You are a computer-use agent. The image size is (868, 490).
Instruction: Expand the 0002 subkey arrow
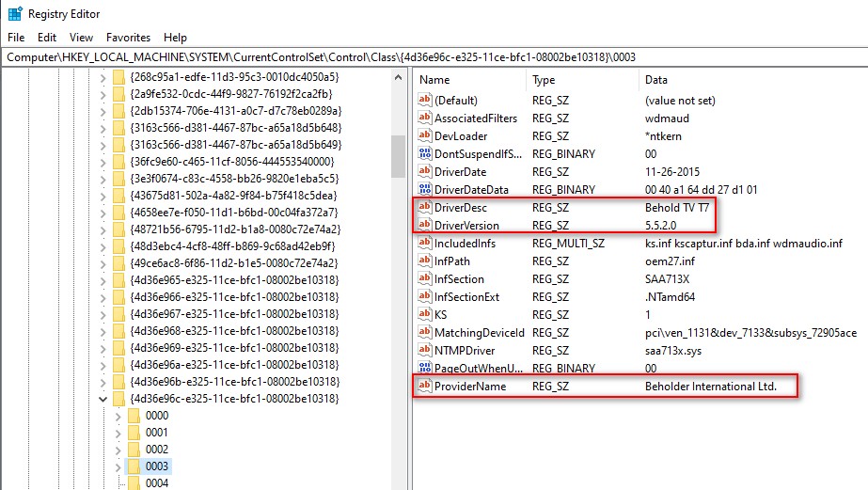[118, 450]
